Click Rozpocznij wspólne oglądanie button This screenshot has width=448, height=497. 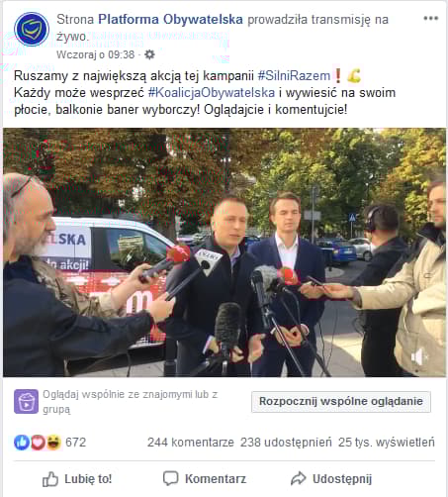click(341, 402)
